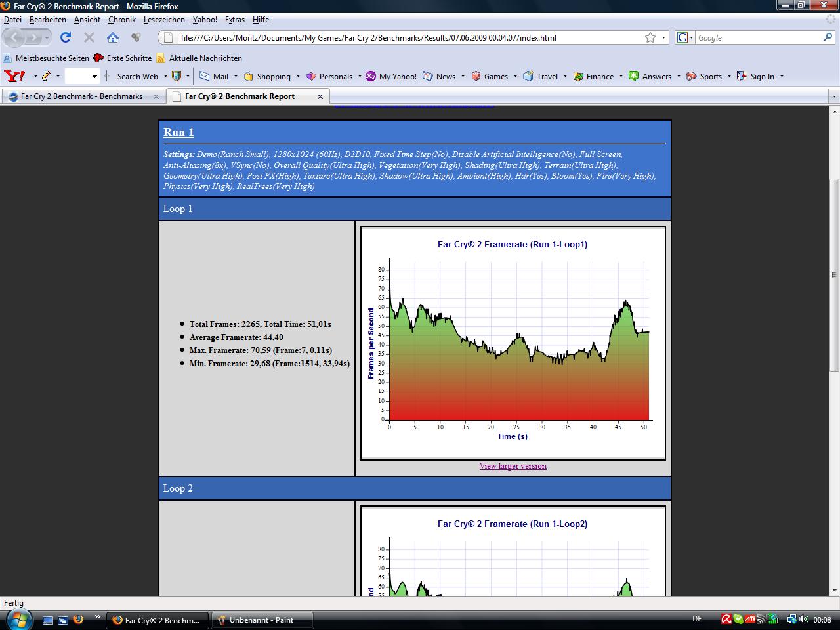Click the Run 1 heading link
Viewport: 840px width, 630px height.
178,132
